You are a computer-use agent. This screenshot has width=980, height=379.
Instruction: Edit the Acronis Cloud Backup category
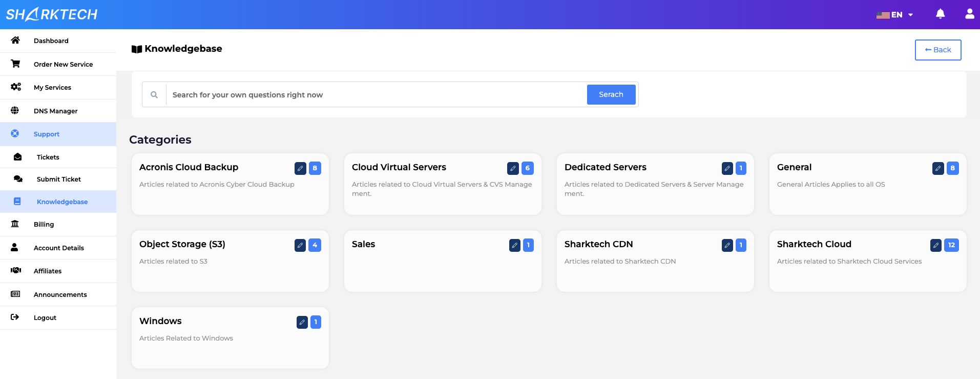pos(300,168)
